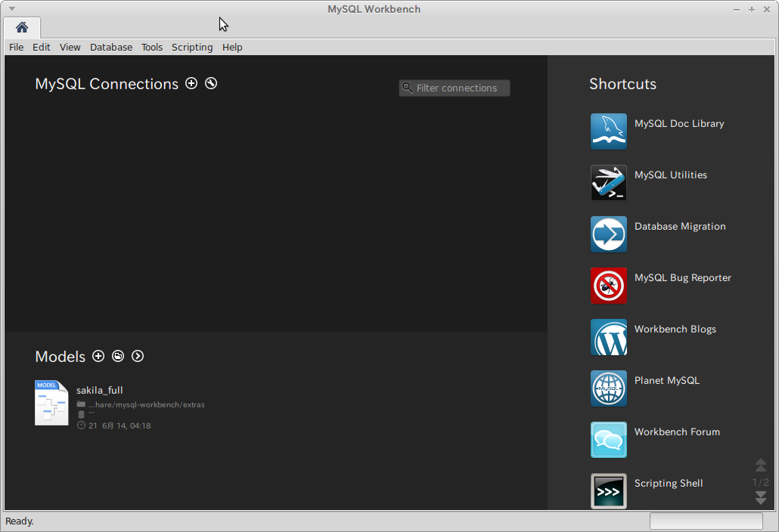Open the MySQL Bug Reporter label

coord(683,278)
